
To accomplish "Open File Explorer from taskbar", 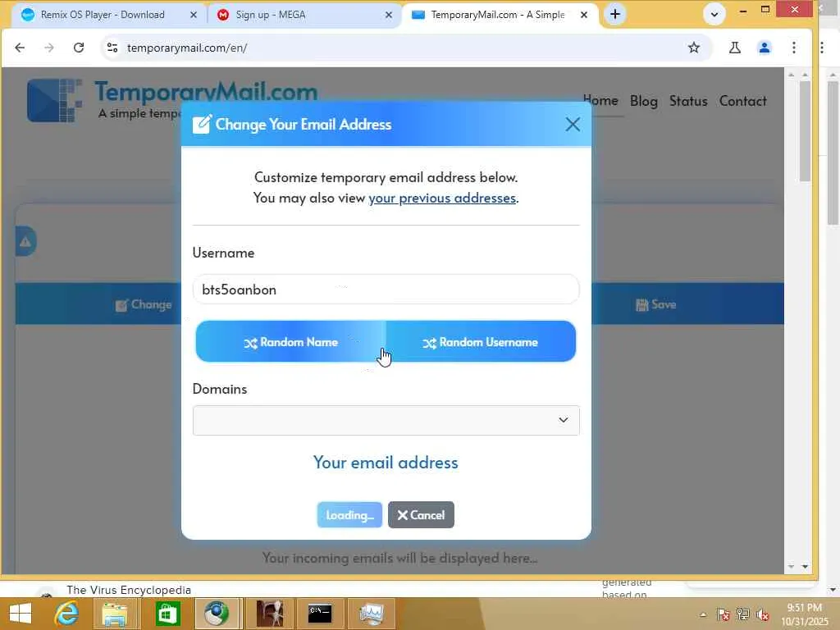I will coord(115,614).
